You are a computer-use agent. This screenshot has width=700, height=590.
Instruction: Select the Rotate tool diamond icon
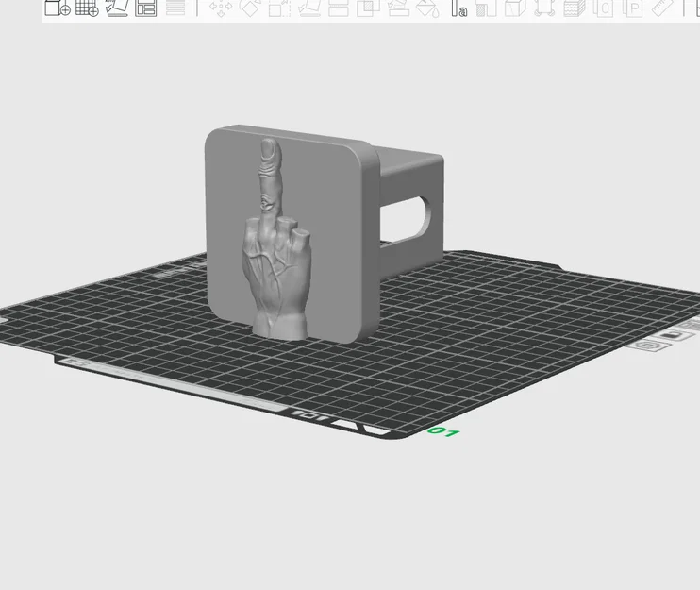[x=250, y=8]
